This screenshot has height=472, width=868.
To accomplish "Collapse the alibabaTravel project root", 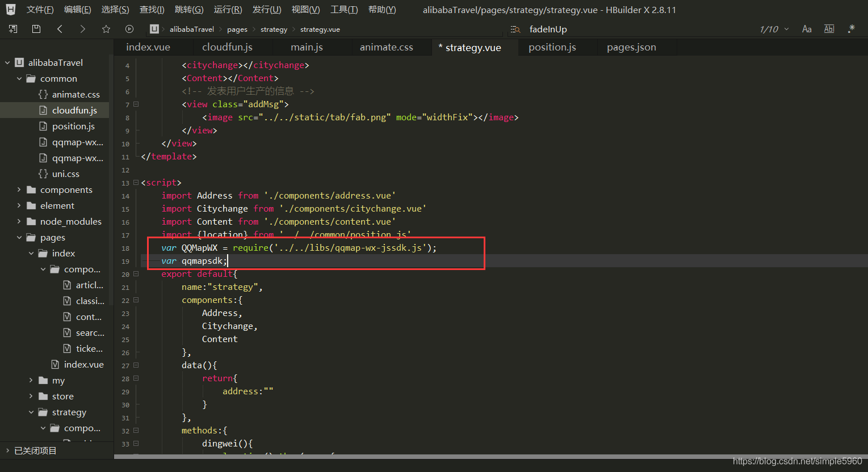I will (7, 62).
